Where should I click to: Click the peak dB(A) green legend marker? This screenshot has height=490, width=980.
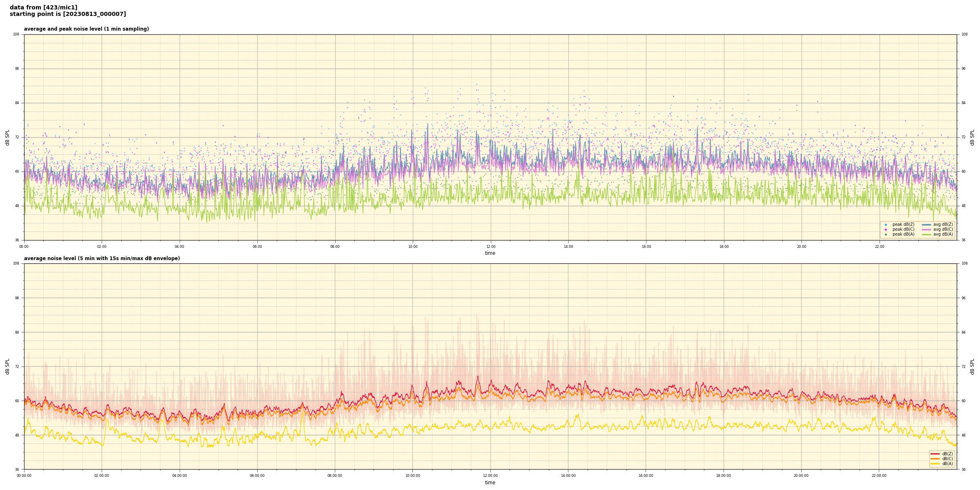886,234
